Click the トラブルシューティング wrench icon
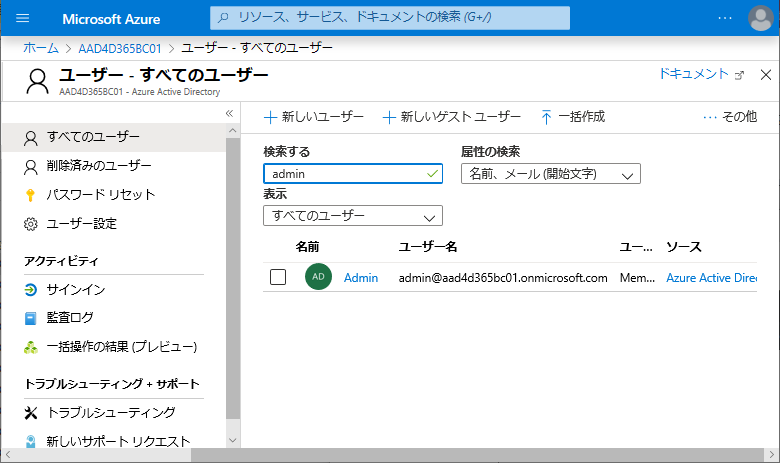Screen dimensions: 780x463 pos(30,413)
